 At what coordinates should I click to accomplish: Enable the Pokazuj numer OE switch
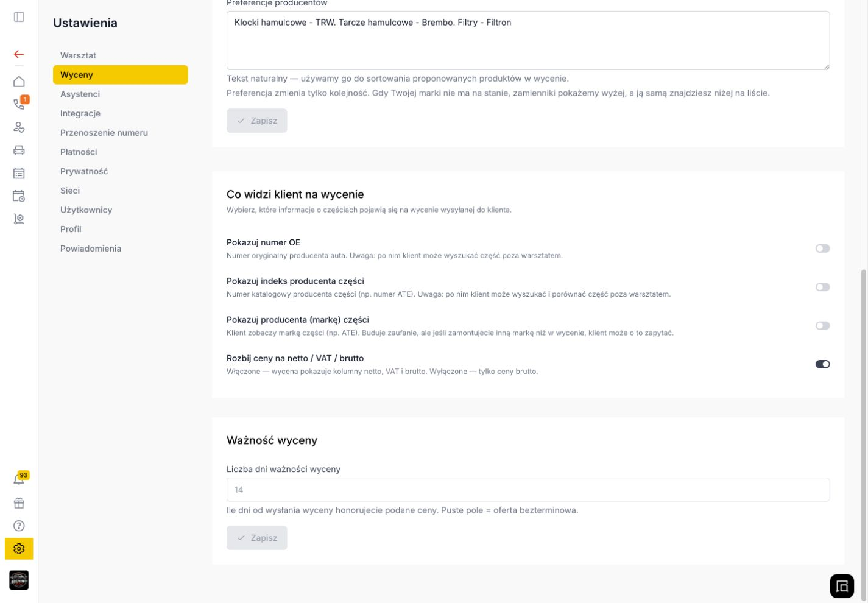point(822,249)
